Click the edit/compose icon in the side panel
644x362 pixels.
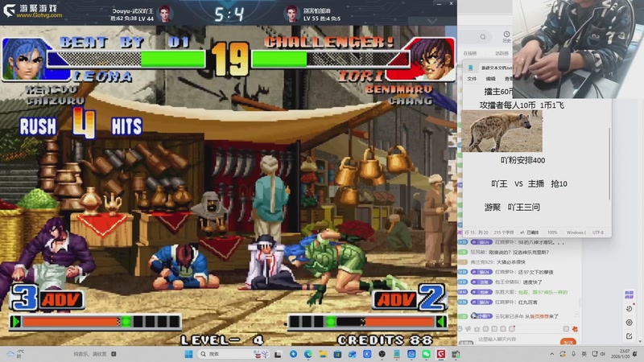tap(630, 336)
